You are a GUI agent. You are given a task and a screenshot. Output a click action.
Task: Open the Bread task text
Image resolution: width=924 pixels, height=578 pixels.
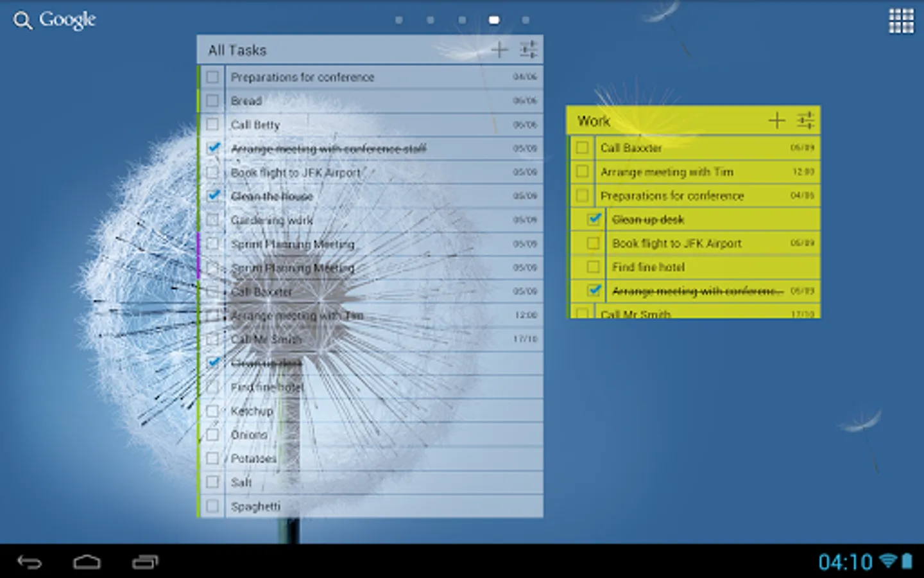point(246,101)
